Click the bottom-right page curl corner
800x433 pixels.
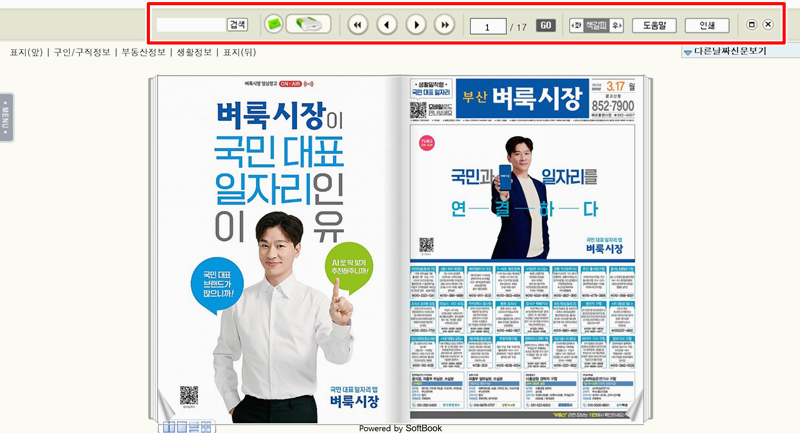635,405
